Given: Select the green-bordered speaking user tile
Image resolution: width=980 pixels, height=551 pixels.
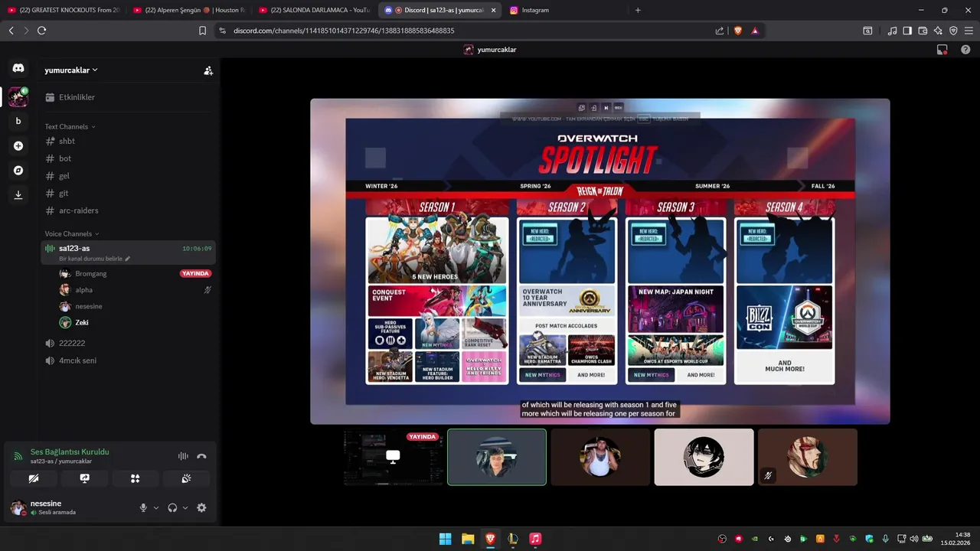Looking at the screenshot, I should [x=497, y=457].
